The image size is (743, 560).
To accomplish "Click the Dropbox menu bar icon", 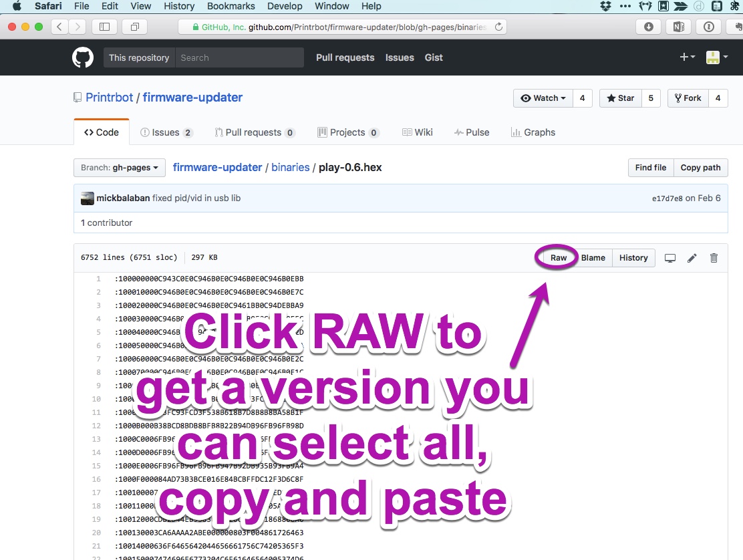I will [x=605, y=6].
